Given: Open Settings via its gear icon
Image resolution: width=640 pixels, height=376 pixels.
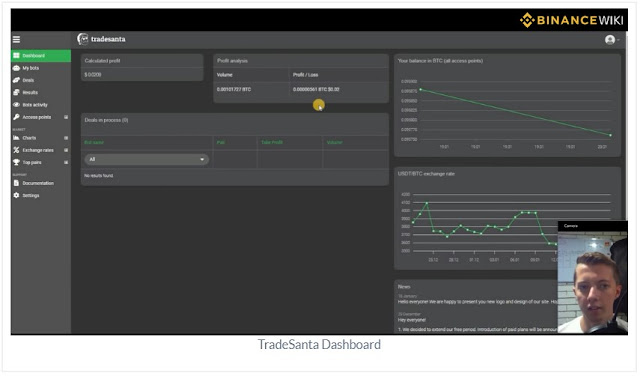Looking at the screenshot, I should pos(16,195).
